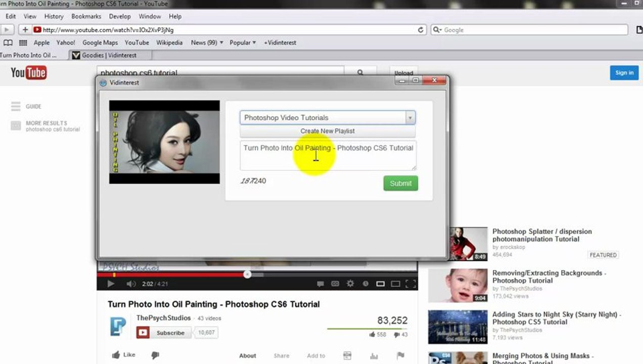The image size is (643, 364).
Task: Click inside the video description text area
Action: pos(328,156)
